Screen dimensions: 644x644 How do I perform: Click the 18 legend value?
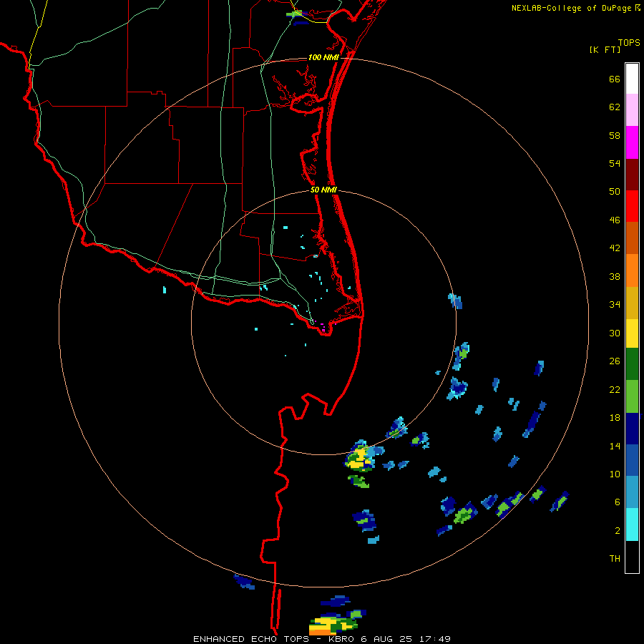tap(615, 418)
